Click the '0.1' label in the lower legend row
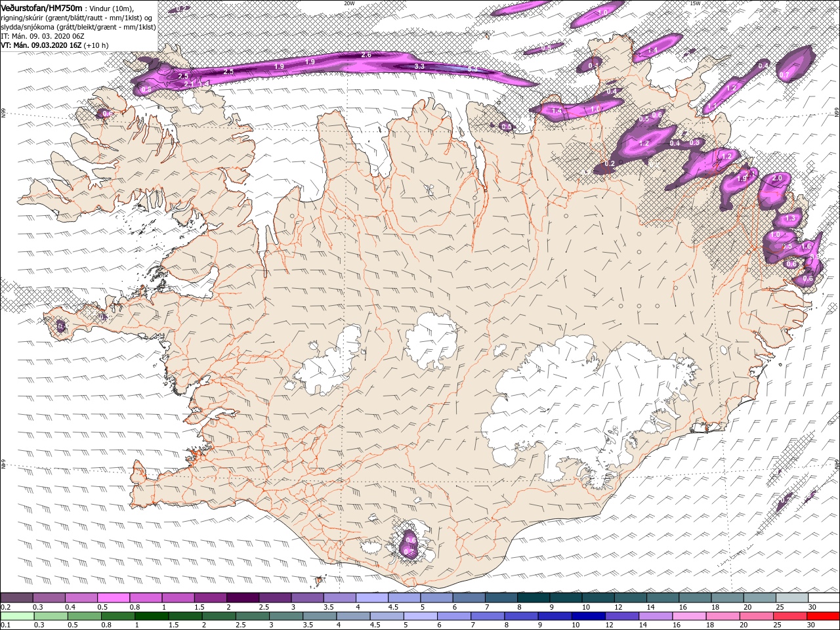The width and height of the screenshot is (840, 630). 5,625
